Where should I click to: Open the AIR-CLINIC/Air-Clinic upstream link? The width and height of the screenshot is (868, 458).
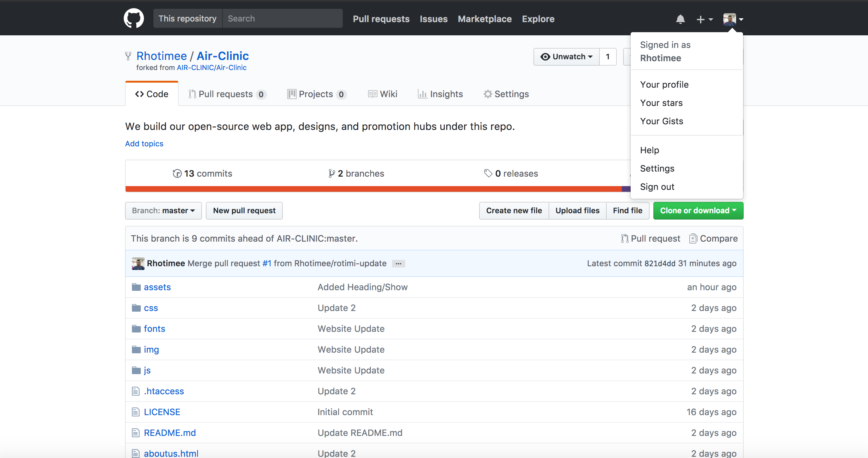211,68
